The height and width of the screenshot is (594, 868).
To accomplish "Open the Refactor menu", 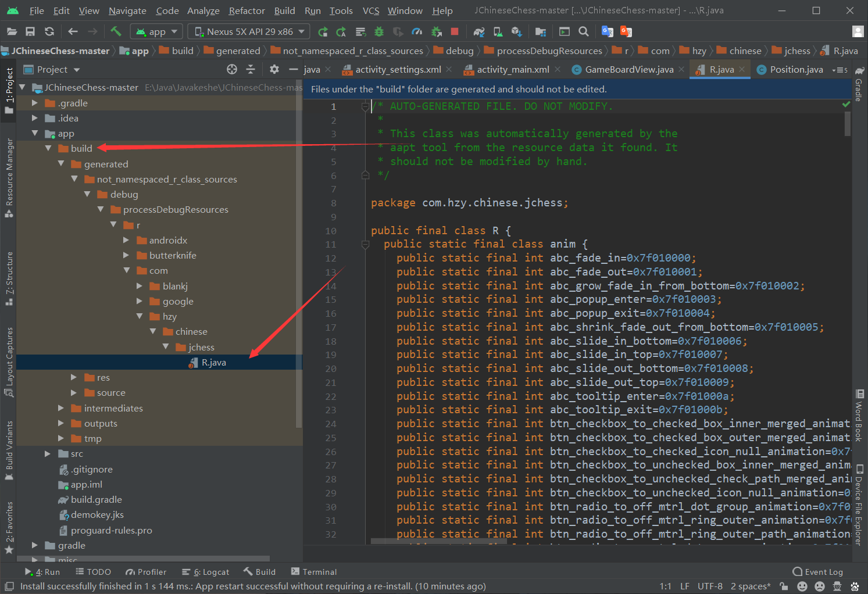I will pos(247,10).
